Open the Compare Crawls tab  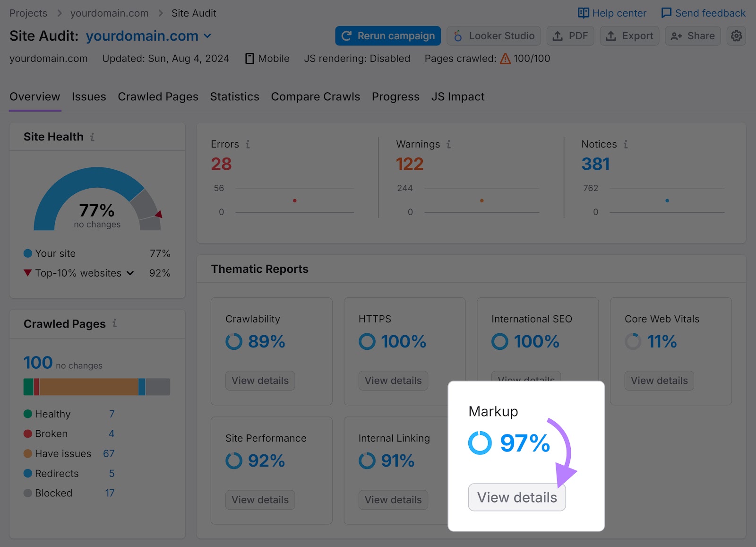pyautogui.click(x=315, y=96)
